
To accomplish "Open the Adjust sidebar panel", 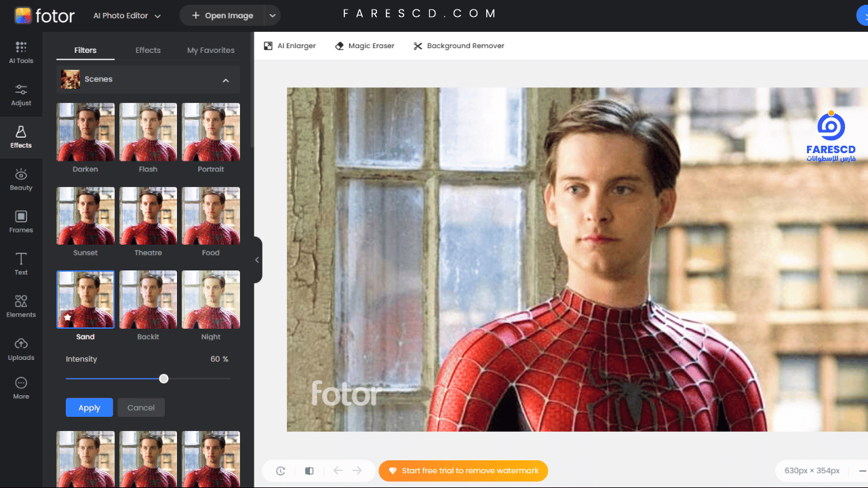I will point(21,95).
